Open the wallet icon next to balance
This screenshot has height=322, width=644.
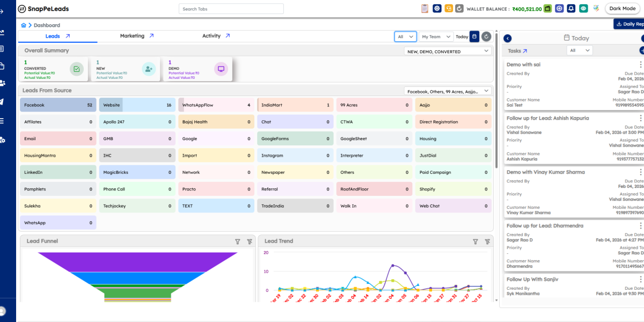(x=548, y=9)
